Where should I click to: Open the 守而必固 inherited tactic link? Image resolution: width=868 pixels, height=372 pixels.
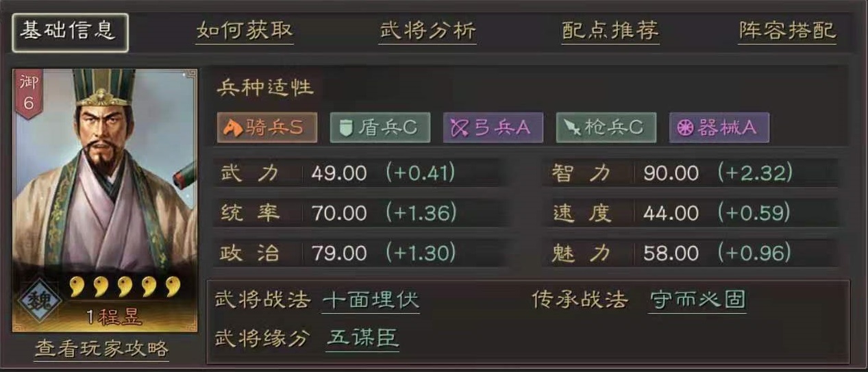click(697, 300)
